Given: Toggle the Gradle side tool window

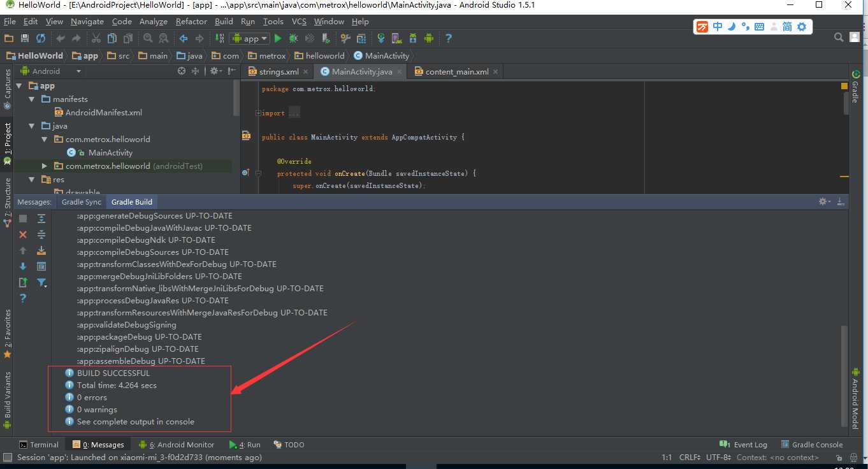Looking at the screenshot, I should 855,87.
